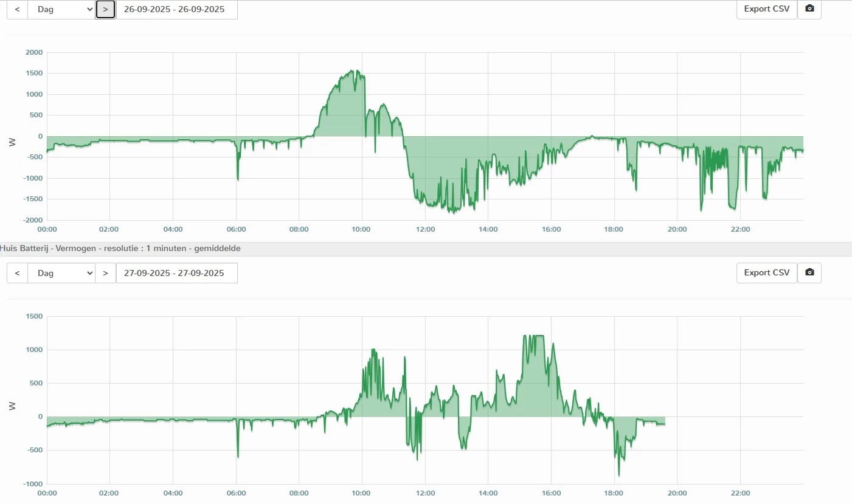The width and height of the screenshot is (852, 504).
Task: Select 1500 y-axis label on 26-09-2025 chart
Action: pos(33,73)
